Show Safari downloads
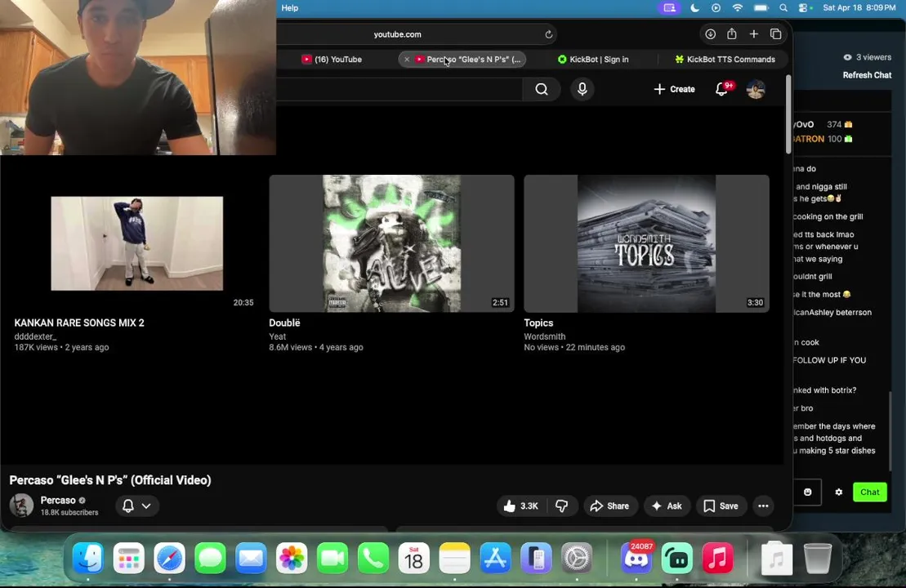Image resolution: width=906 pixels, height=588 pixels. coord(710,34)
